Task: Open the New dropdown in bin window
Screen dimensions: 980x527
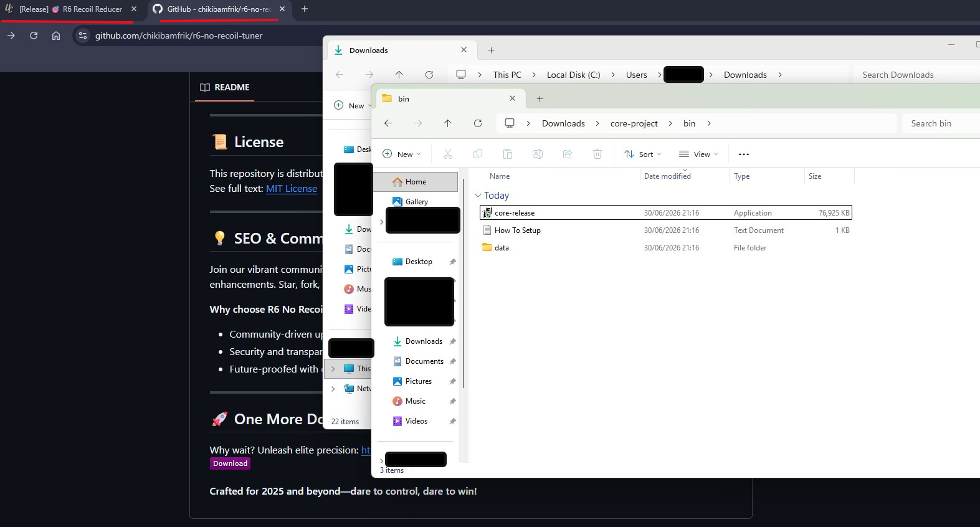Action: [x=401, y=154]
